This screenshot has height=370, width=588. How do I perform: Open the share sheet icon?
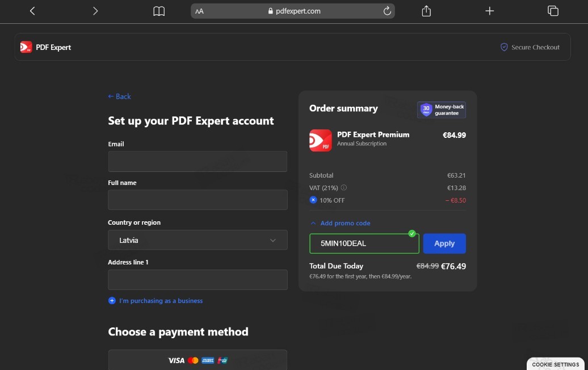coord(426,11)
